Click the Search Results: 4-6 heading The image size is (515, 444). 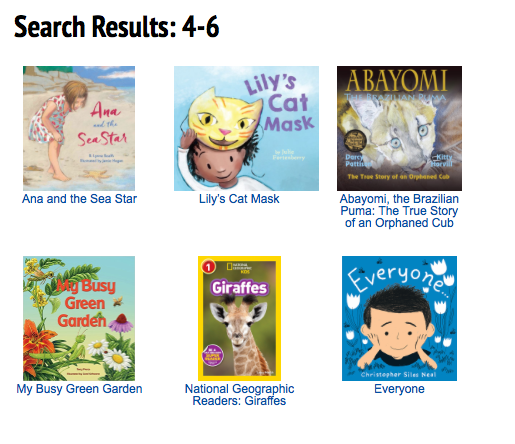(116, 27)
